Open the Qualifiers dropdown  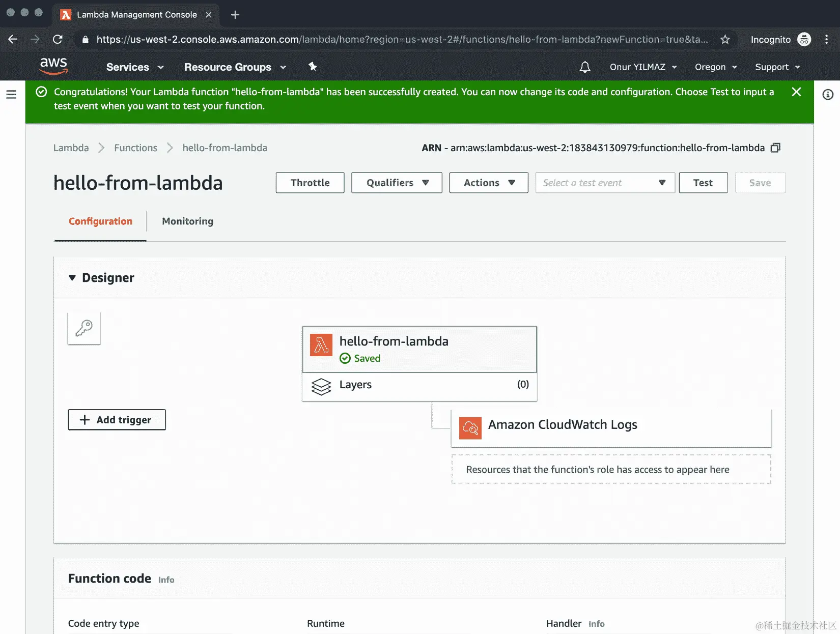pos(396,182)
